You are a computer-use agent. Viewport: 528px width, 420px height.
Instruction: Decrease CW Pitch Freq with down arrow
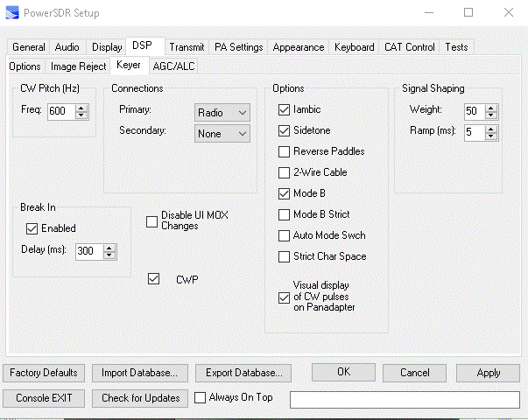tap(81, 115)
